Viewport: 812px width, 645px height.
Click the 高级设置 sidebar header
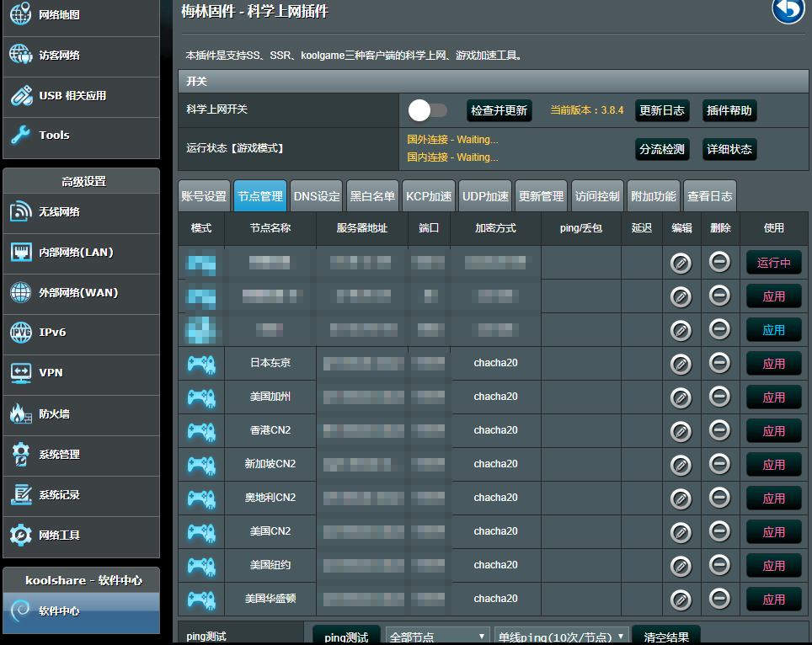[82, 181]
